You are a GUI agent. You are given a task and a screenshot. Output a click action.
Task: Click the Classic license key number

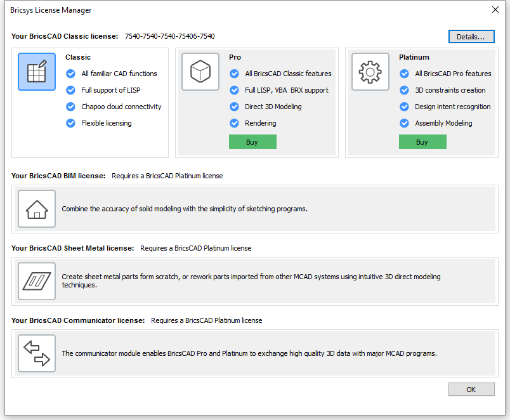(x=170, y=36)
